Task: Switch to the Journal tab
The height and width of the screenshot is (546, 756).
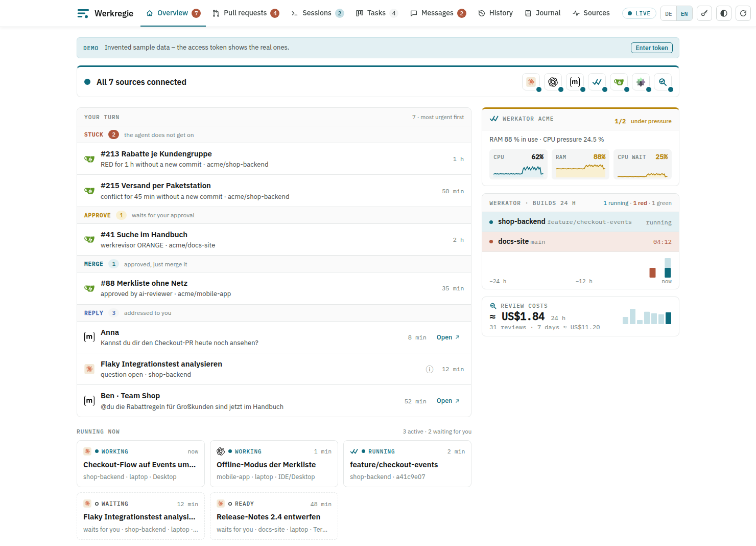Action: tap(542, 13)
